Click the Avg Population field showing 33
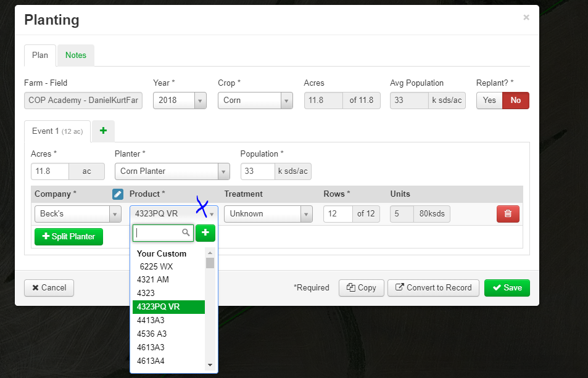588x378 pixels. (409, 101)
